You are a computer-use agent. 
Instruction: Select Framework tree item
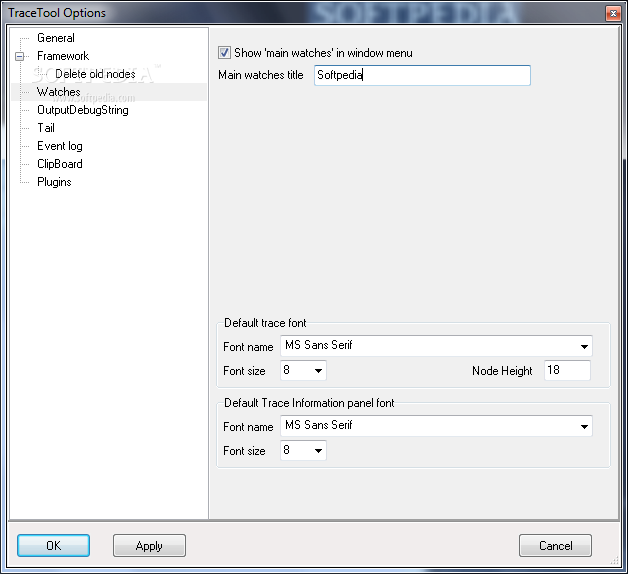coord(63,56)
